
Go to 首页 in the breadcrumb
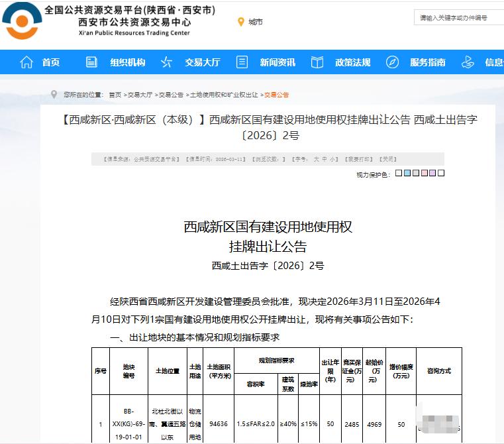coord(115,95)
